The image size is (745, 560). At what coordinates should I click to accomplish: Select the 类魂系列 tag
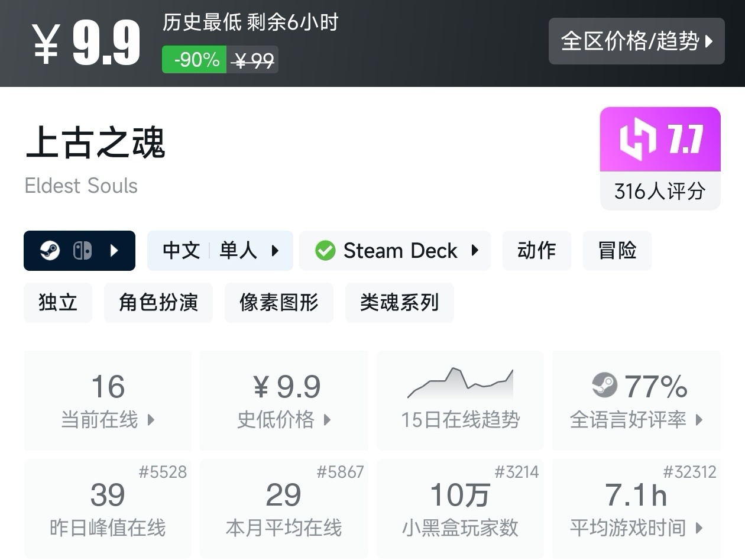pos(399,303)
